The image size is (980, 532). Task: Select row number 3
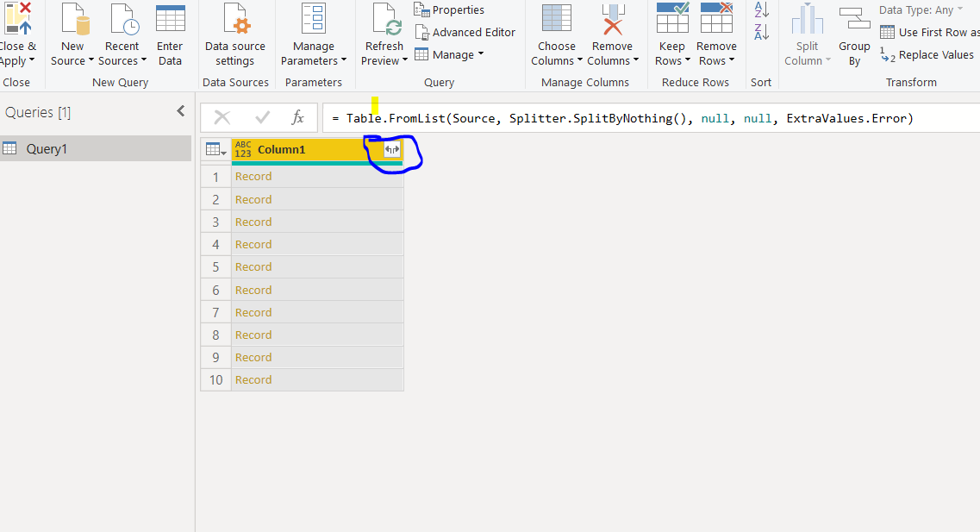pos(215,222)
